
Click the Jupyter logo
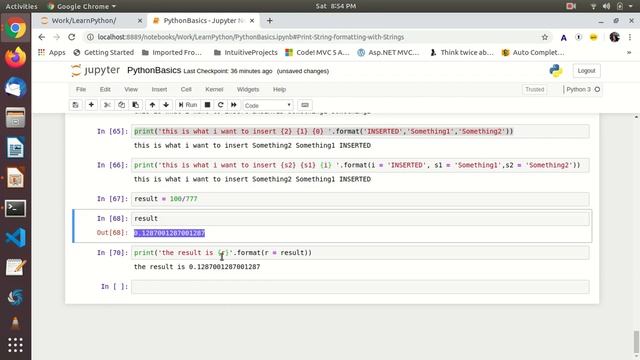coord(96,70)
